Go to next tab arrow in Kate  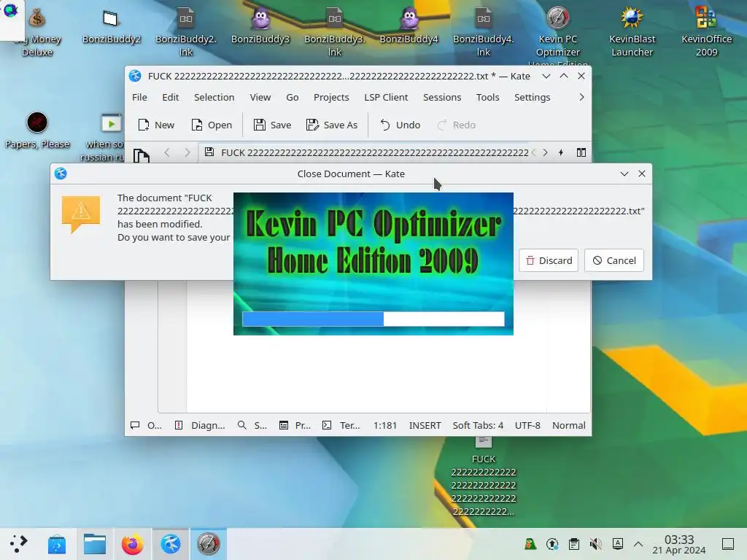(x=545, y=152)
